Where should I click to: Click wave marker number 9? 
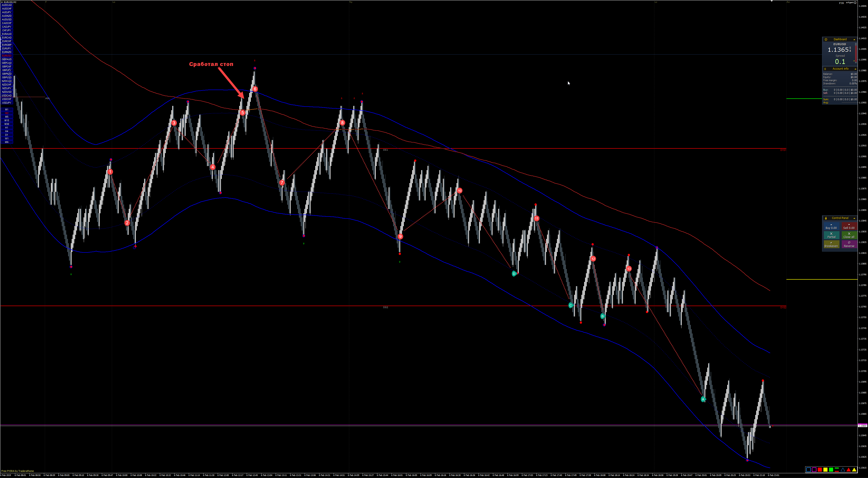(400, 236)
